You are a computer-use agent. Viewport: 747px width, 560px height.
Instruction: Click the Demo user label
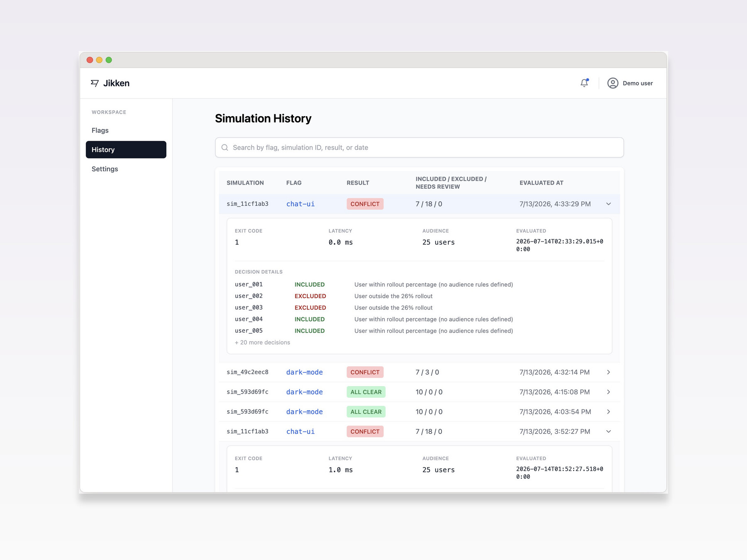coord(637,83)
